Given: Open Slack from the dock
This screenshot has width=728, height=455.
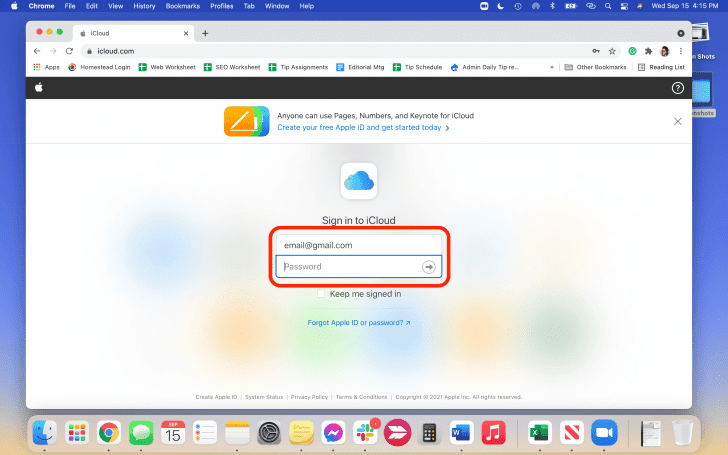Looking at the screenshot, I should 365,432.
